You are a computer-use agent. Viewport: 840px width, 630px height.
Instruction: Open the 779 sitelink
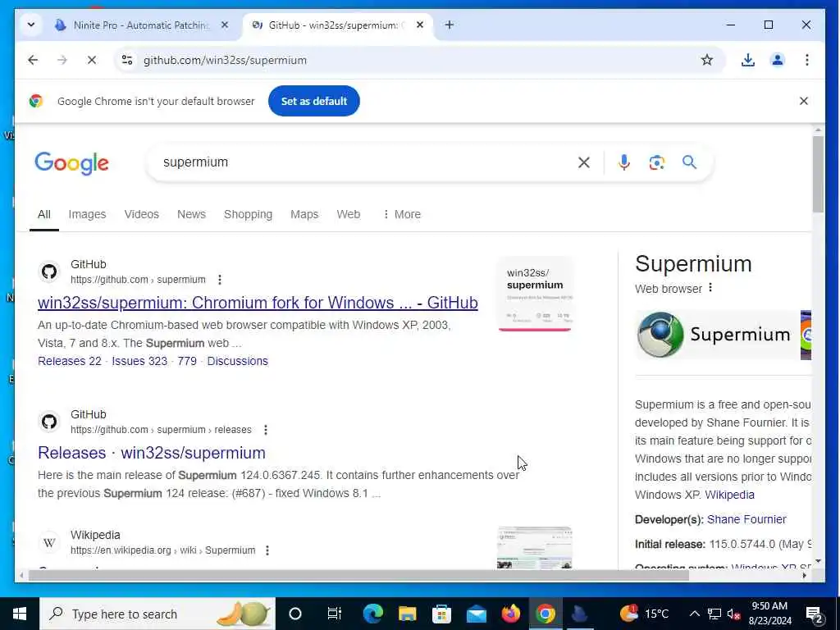point(187,361)
